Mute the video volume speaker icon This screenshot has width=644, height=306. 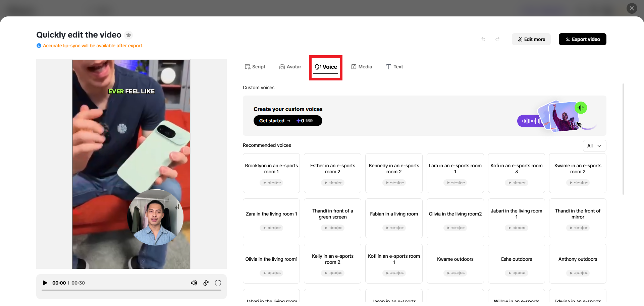(x=194, y=283)
